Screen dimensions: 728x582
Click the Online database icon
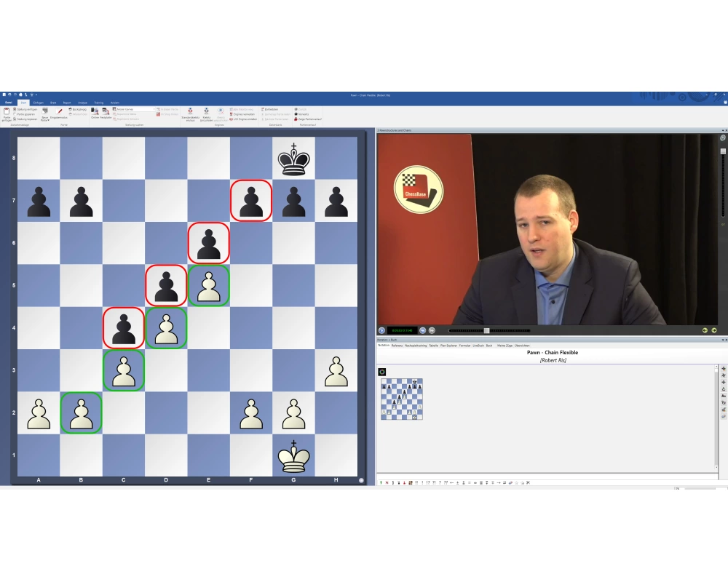click(x=95, y=112)
